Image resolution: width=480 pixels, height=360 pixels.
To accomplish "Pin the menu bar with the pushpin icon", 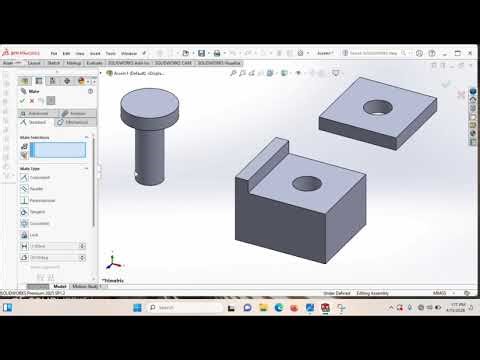I will click(x=144, y=53).
